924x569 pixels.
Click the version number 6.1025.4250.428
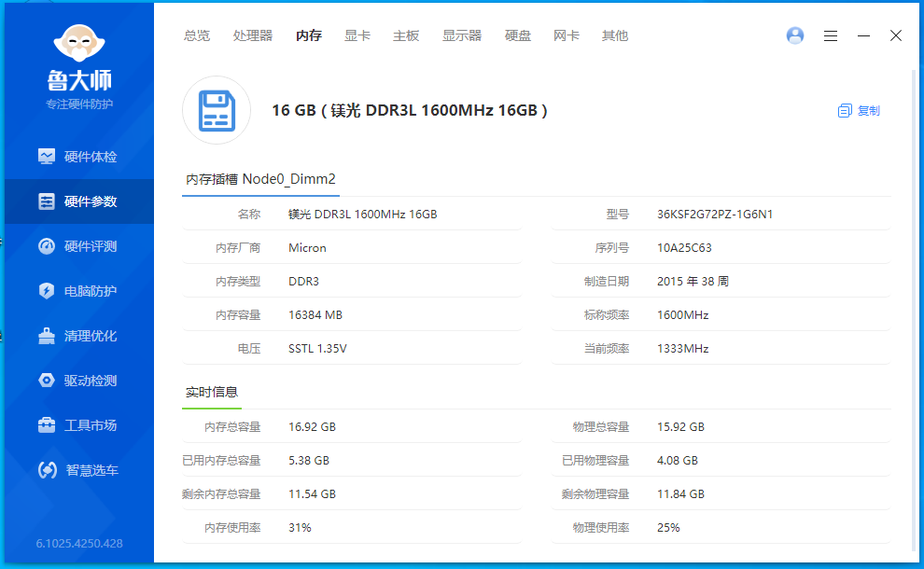(79, 543)
